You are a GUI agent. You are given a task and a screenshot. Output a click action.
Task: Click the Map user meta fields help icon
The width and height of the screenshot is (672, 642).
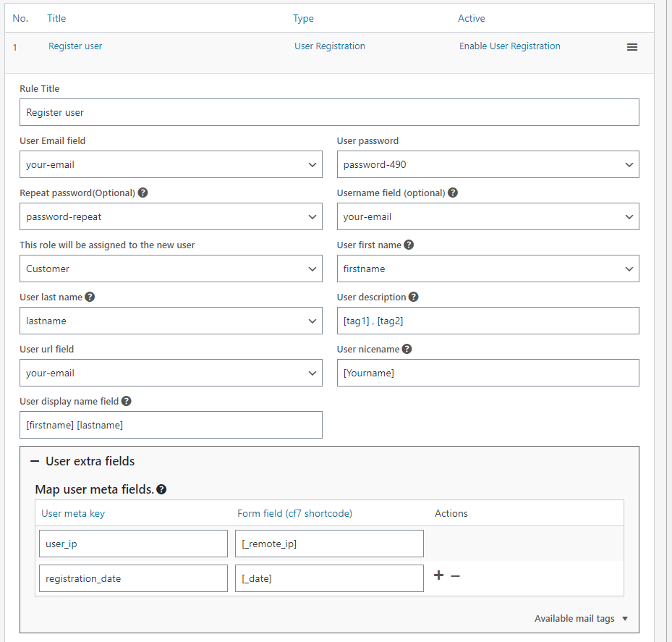click(161, 489)
